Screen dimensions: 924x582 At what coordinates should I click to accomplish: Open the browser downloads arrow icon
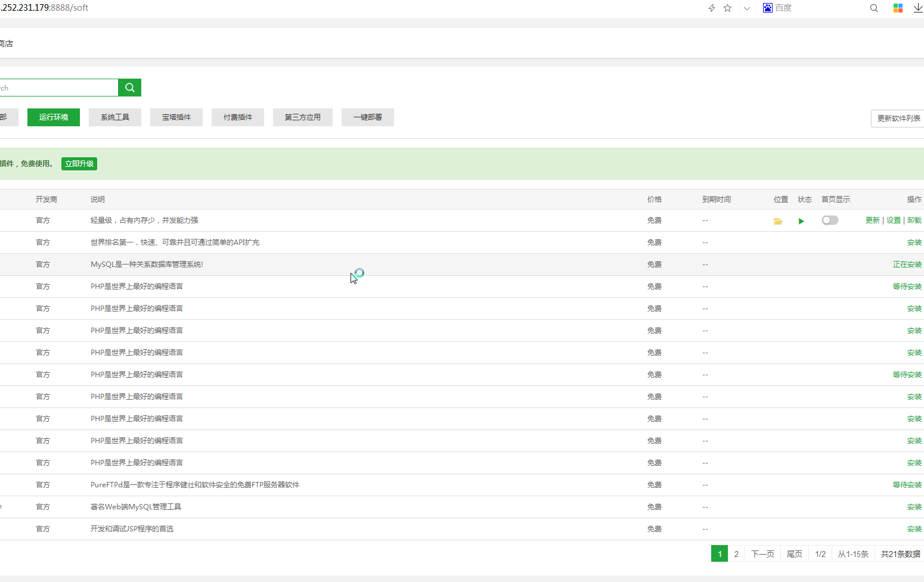[917, 8]
